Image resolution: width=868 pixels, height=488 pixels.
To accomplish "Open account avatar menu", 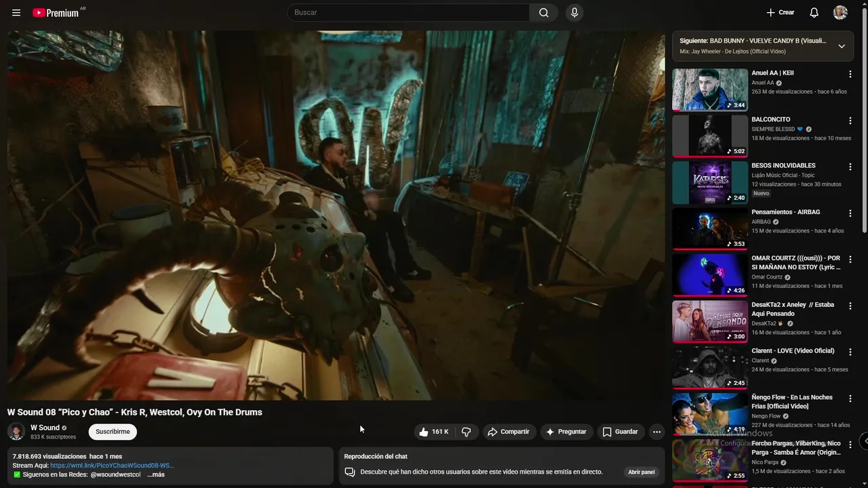I will coord(840,13).
